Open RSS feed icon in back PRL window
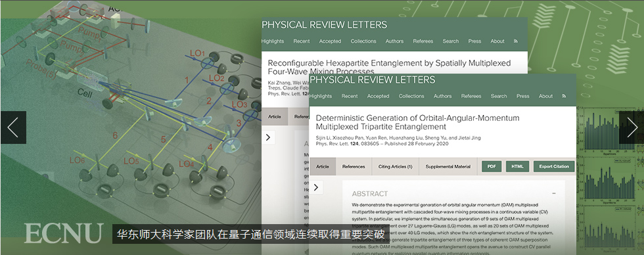This screenshot has height=255, width=644. click(516, 41)
